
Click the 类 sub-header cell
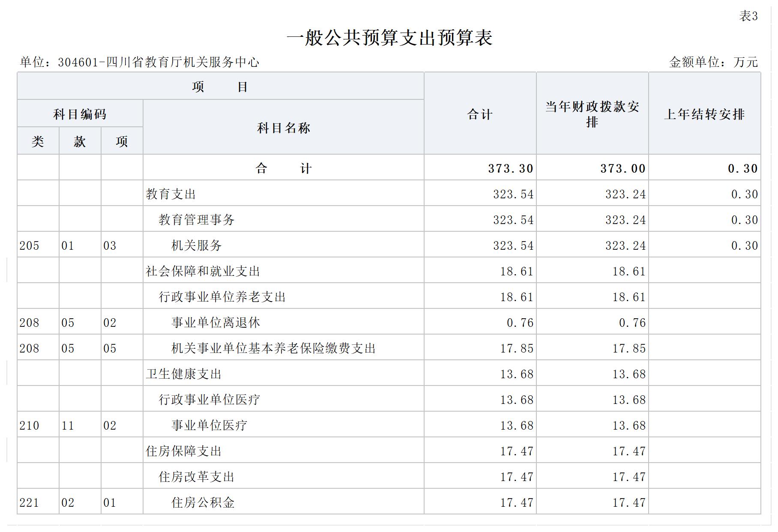tap(38, 141)
